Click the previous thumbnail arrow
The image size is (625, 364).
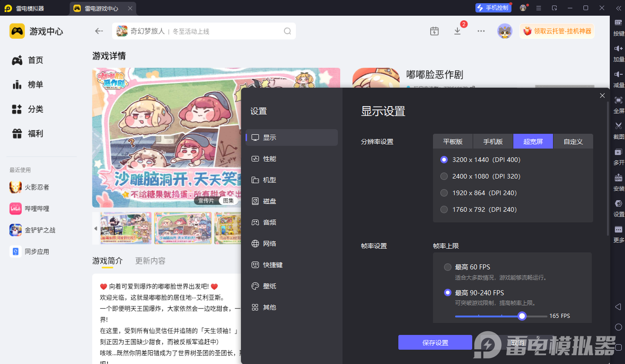click(x=96, y=228)
